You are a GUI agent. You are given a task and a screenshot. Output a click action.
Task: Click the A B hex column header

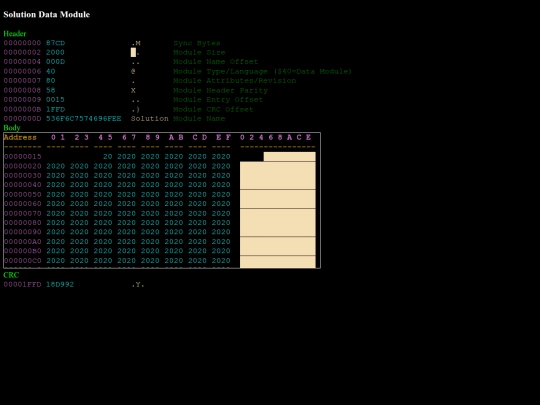[x=176, y=137]
